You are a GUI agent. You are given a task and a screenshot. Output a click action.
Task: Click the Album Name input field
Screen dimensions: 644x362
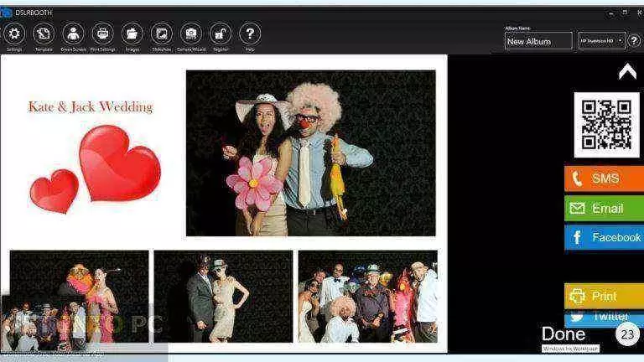(x=538, y=41)
